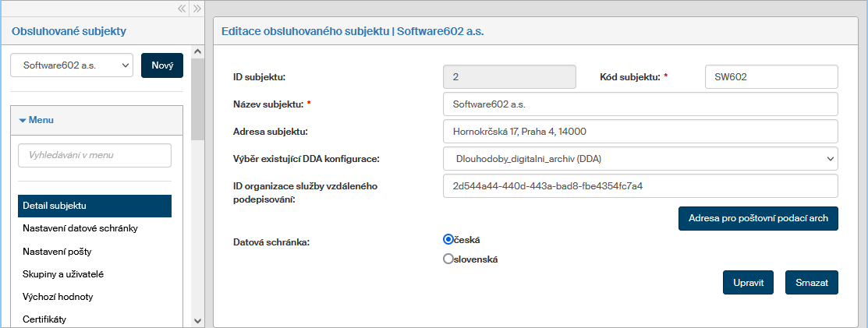Expand the panel with double-right arrow
Image resolution: width=868 pixels, height=328 pixels.
pyautogui.click(x=197, y=9)
